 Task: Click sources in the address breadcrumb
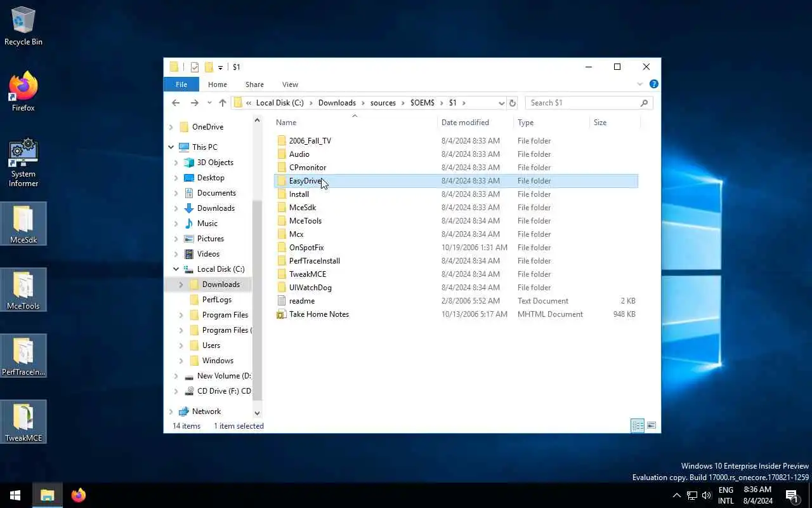point(383,102)
